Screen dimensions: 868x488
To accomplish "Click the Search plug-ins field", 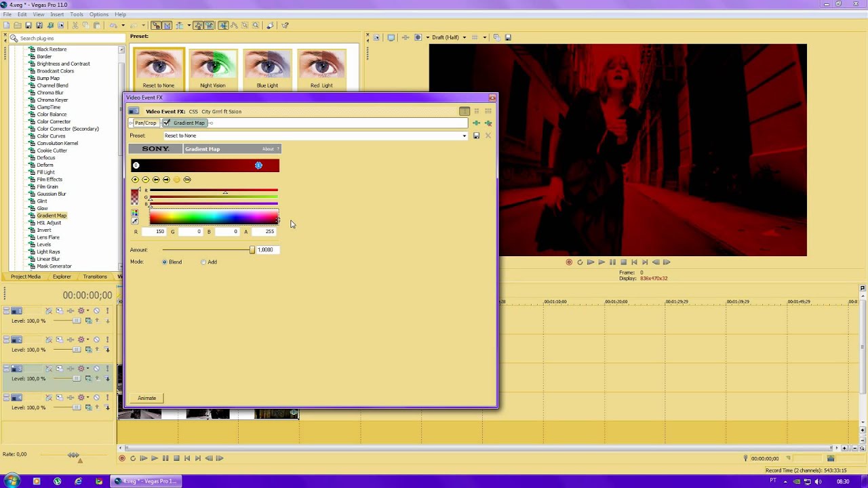I will tap(68, 39).
